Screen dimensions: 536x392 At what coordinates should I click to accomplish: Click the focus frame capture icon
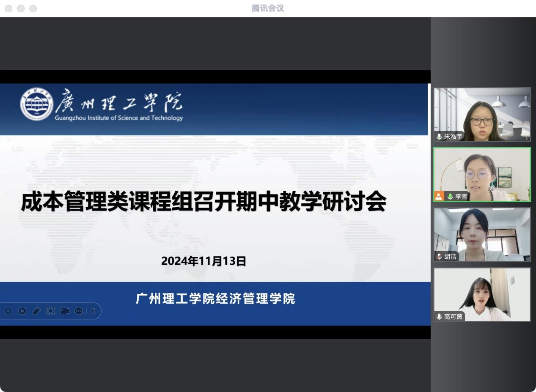50,311
